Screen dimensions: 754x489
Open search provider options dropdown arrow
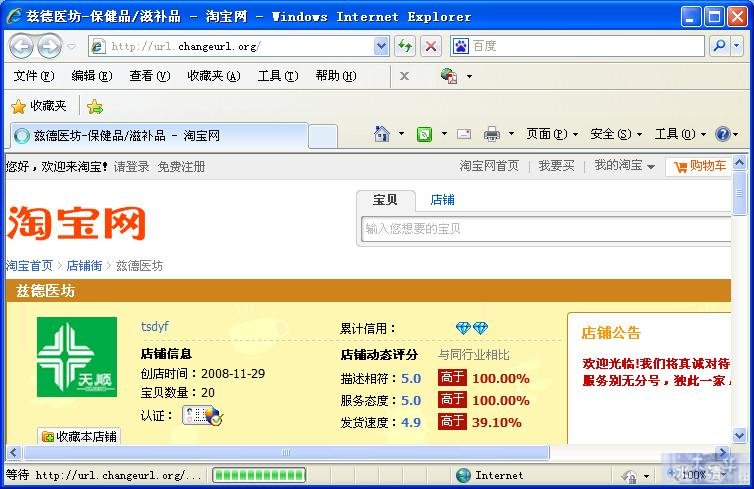[x=737, y=46]
